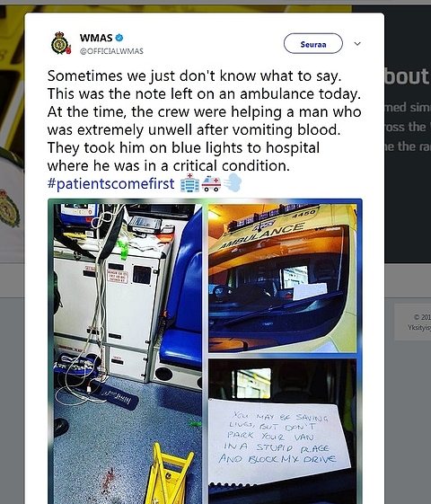Open the WMAS account name link
This screenshot has height=504, width=431.
click(96, 38)
